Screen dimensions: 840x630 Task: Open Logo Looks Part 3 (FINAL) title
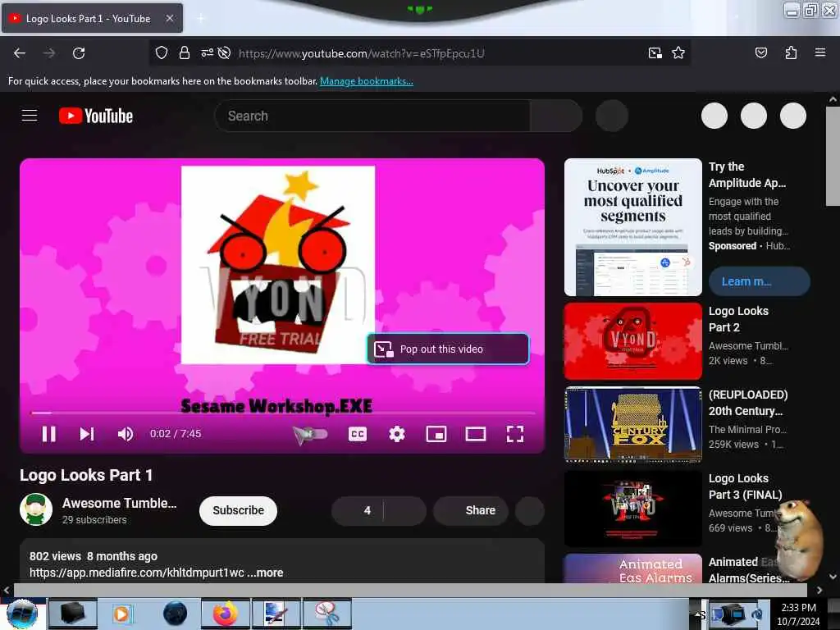pos(745,486)
